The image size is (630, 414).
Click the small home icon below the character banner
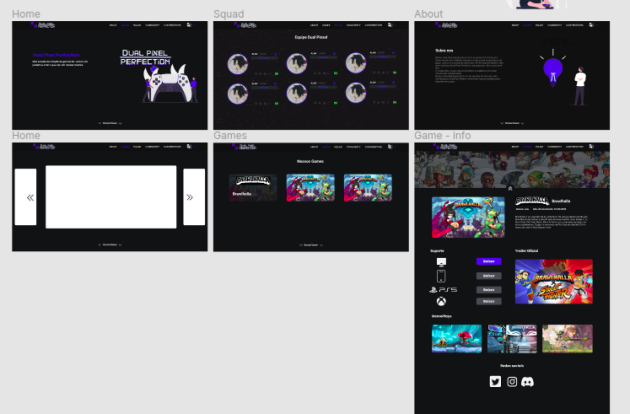pyautogui.click(x=510, y=188)
